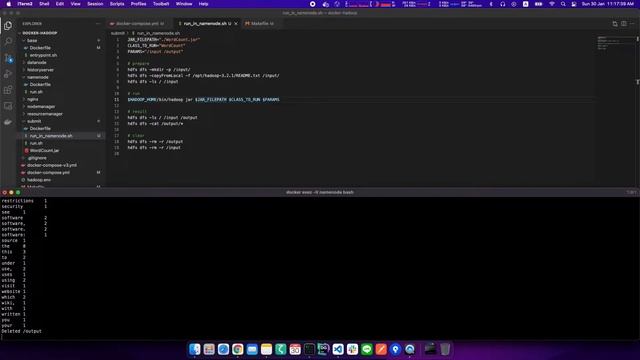
Task: Open the Toolbelt menu
Action: (161, 4)
